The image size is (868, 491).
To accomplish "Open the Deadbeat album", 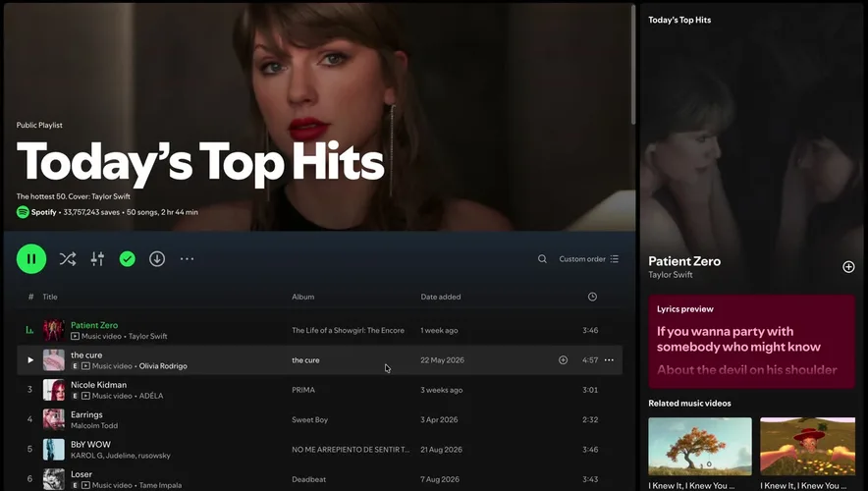I will point(309,479).
